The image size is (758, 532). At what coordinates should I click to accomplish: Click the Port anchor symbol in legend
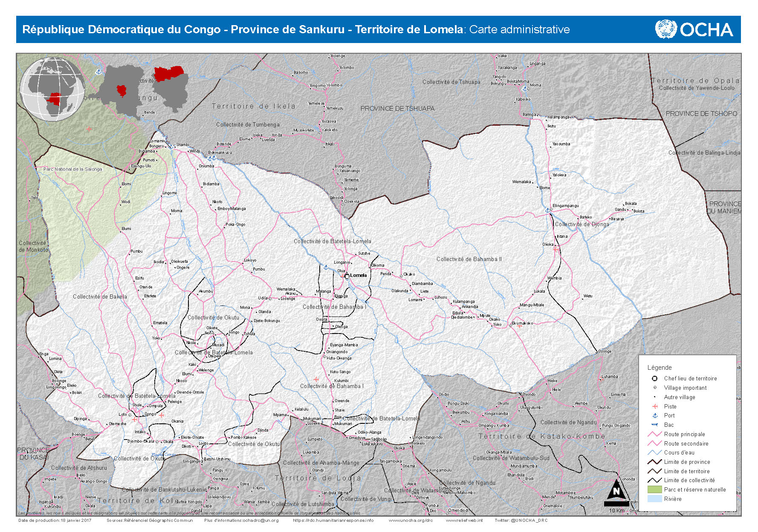coord(655,415)
